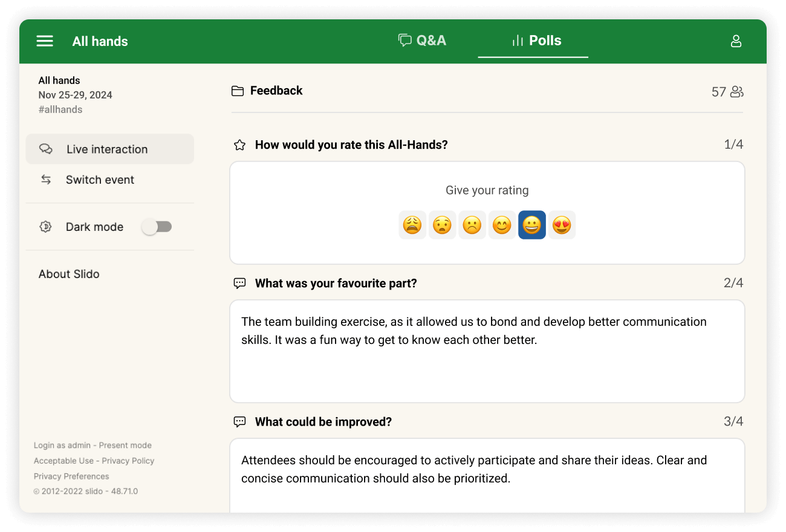Deselect the highlighted grinning emoji rating
786x532 pixels.
coord(531,224)
